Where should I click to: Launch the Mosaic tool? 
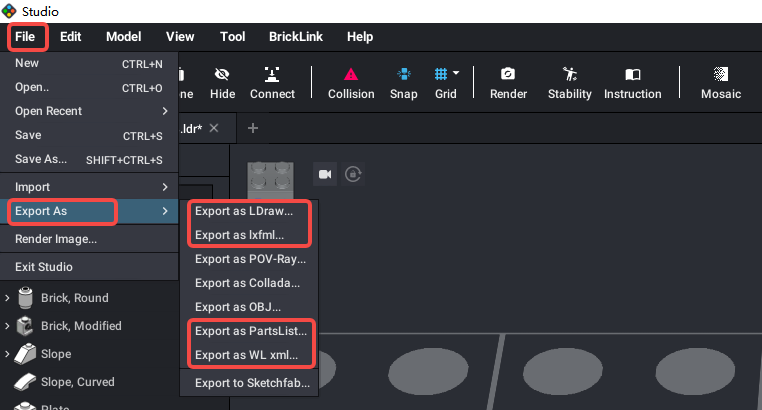[721, 83]
